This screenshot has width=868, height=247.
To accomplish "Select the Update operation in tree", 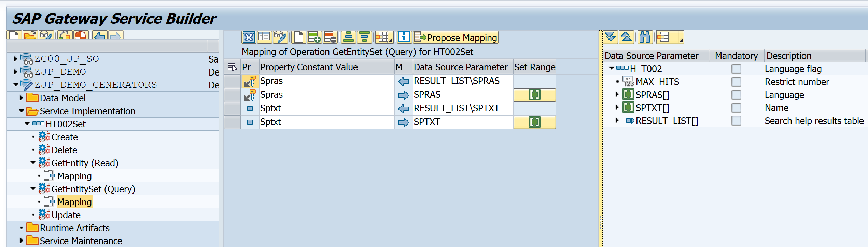I will point(66,215).
